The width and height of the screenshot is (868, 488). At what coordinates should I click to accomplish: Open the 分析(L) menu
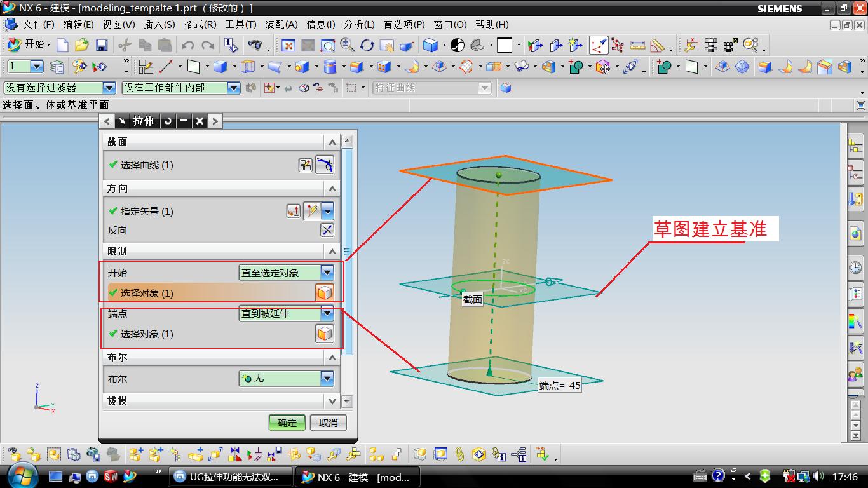pyautogui.click(x=359, y=25)
